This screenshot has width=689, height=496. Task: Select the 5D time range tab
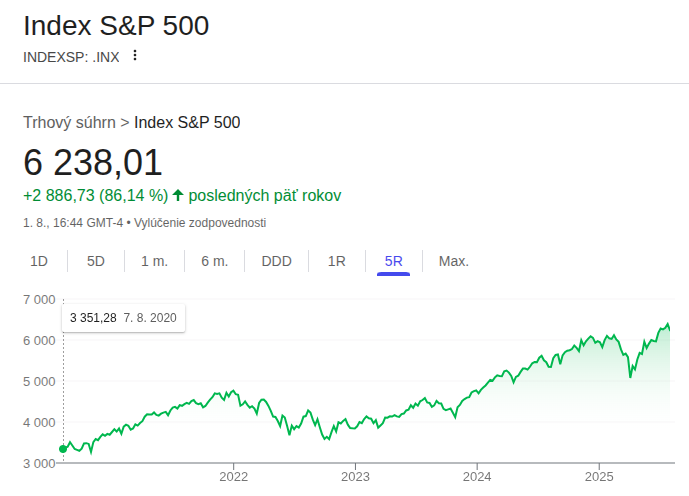tap(96, 261)
